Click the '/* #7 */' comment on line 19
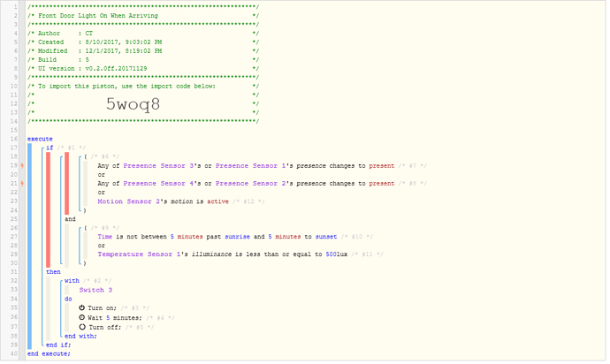 [x=412, y=166]
